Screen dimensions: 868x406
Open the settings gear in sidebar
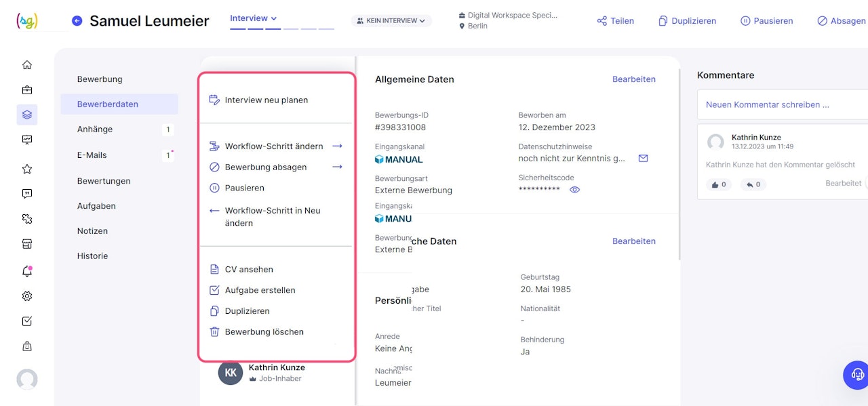[x=27, y=296]
